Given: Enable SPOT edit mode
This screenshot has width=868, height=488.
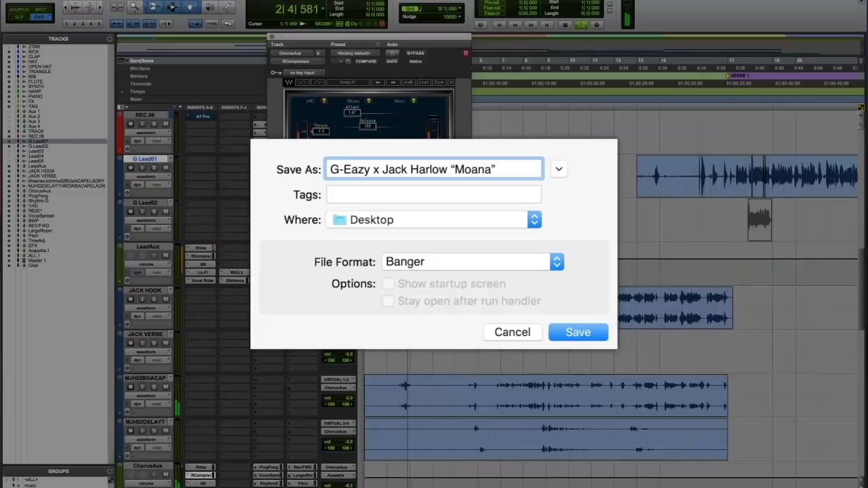Looking at the screenshot, I should (x=41, y=9).
